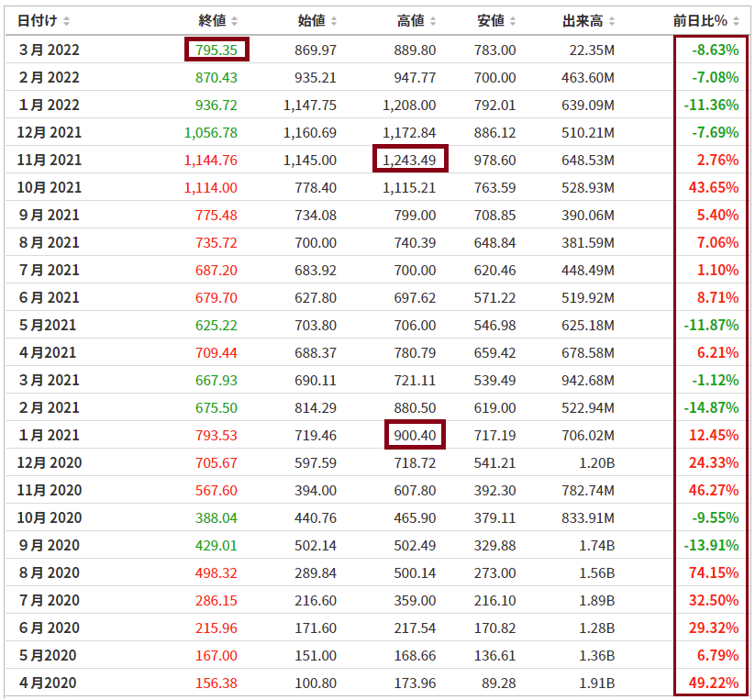Select low value 648.84
755x700 pixels.
pos(494,242)
